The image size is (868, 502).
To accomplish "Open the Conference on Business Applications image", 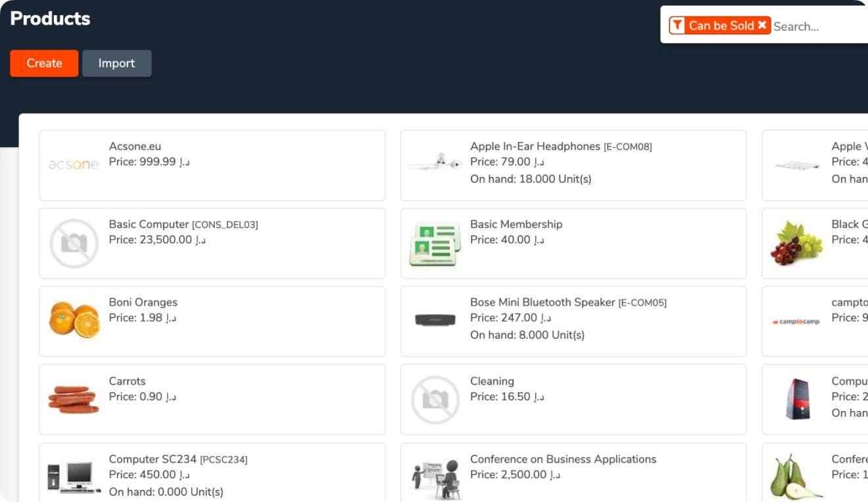I will point(435,478).
